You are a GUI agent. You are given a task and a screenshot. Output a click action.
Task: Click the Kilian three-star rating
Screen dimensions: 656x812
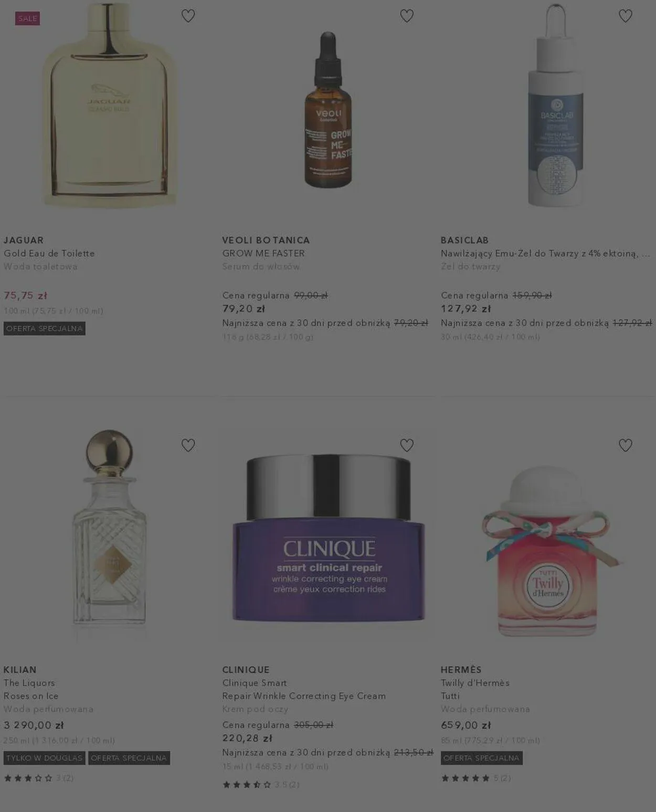click(38, 778)
